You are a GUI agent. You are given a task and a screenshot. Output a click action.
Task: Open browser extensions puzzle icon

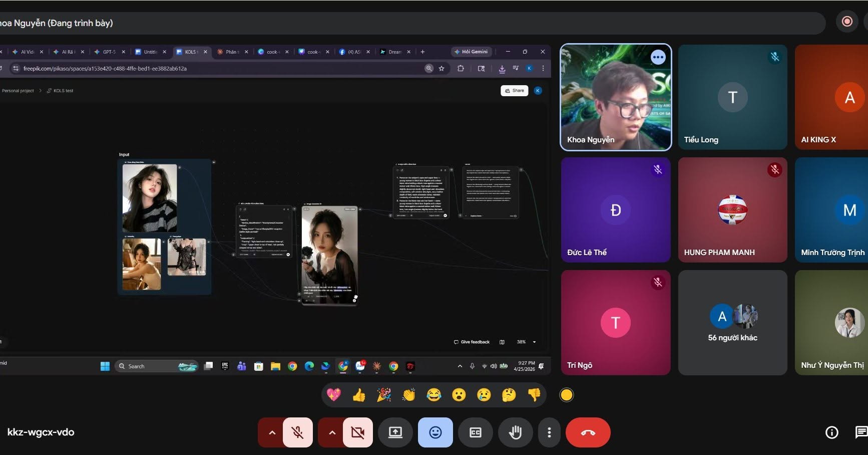(461, 69)
